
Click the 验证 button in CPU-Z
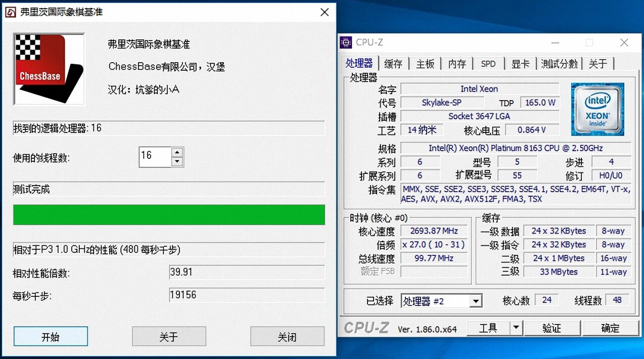[551, 328]
